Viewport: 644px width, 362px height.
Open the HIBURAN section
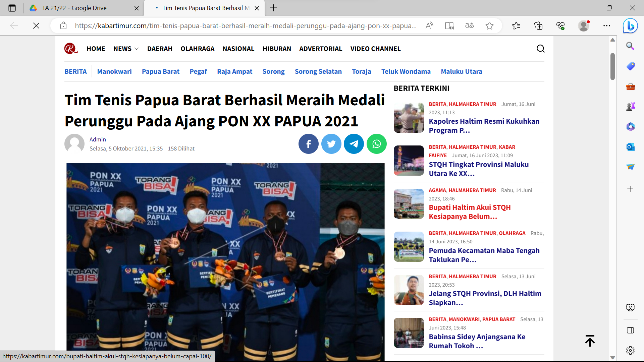pyautogui.click(x=277, y=49)
